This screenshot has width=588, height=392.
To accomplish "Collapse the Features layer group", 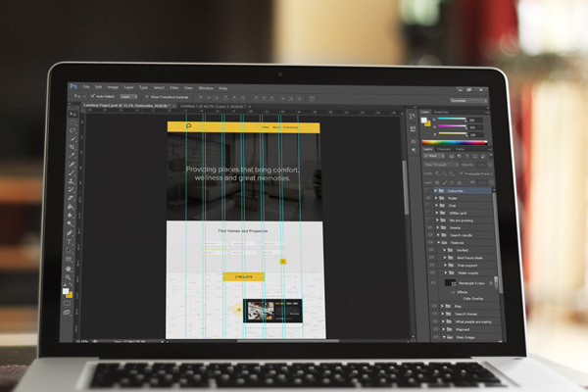I will 438,242.
